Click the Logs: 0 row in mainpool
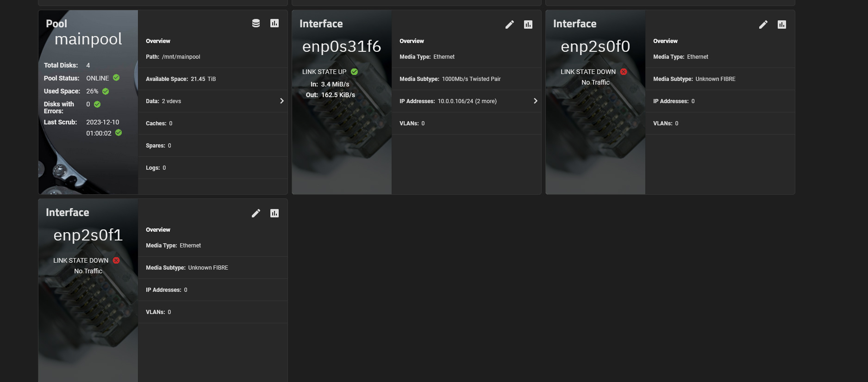Viewport: 868px width, 382px height. click(x=213, y=168)
